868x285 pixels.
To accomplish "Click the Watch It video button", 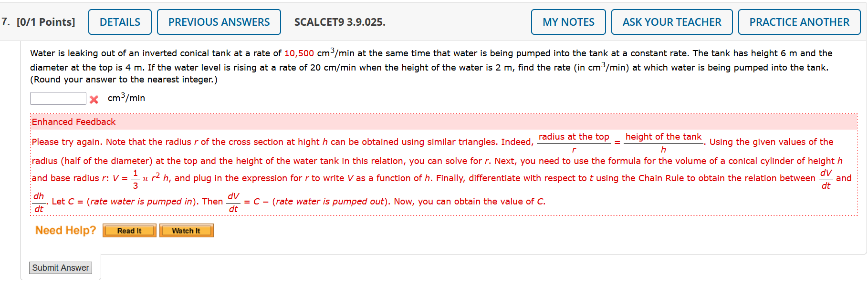I will [186, 230].
